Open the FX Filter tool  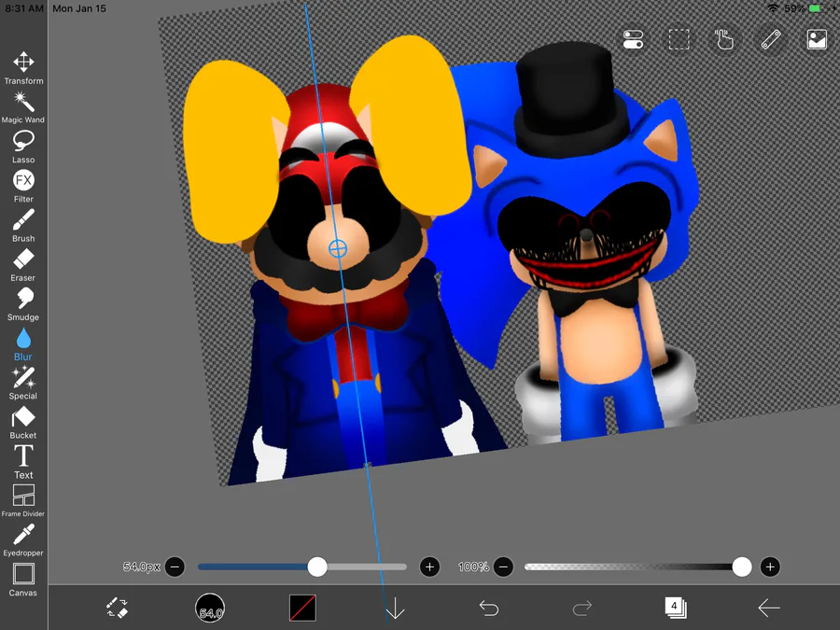tap(23, 187)
